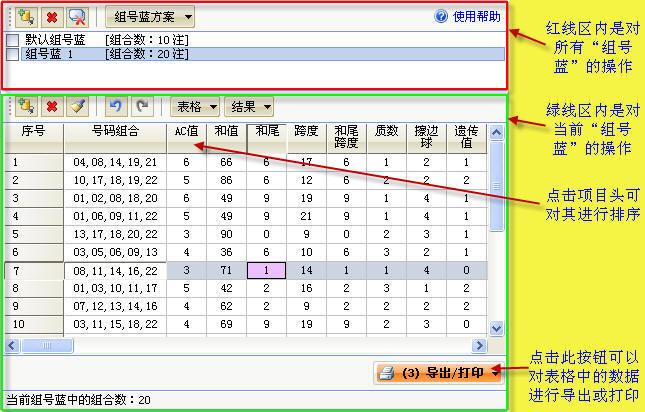Click the undo arrow icon
Screen dimensions: 645x412
click(x=115, y=106)
